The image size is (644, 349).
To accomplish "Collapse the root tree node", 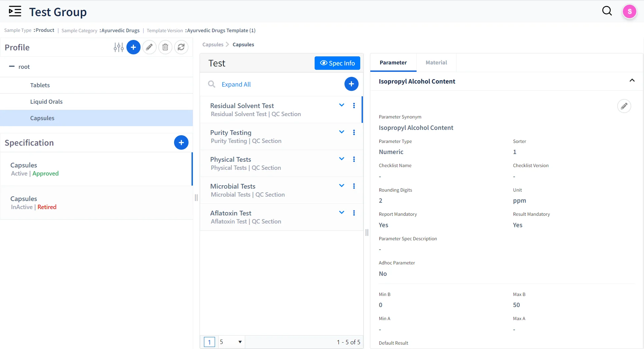I will coord(12,66).
